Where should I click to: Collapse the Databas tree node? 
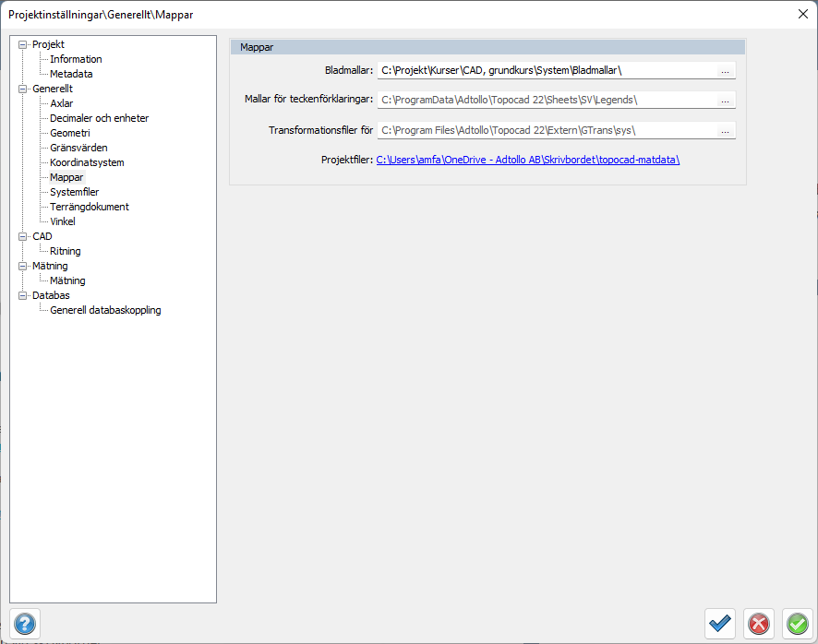point(23,295)
